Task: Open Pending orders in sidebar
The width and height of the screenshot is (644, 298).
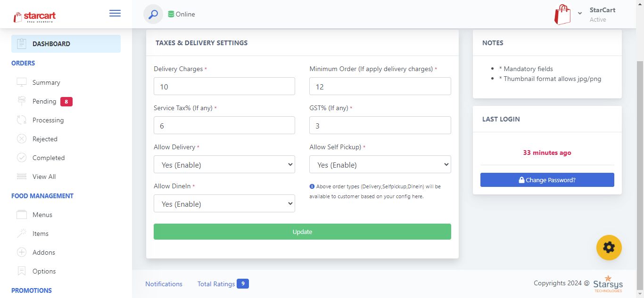Action: tap(44, 101)
